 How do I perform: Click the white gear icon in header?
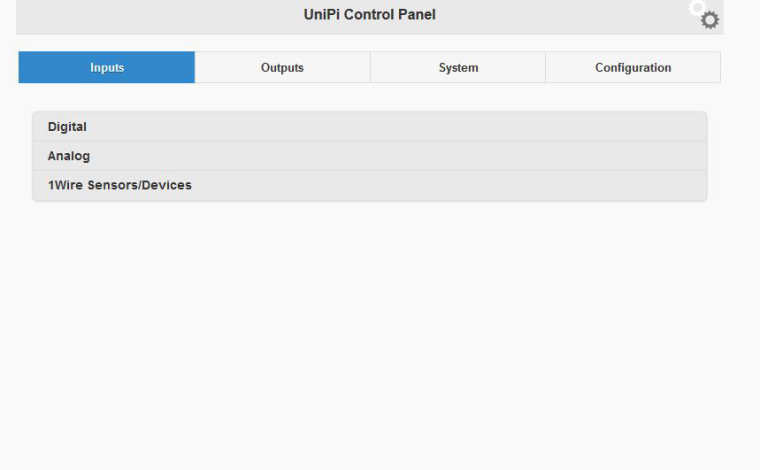click(697, 7)
